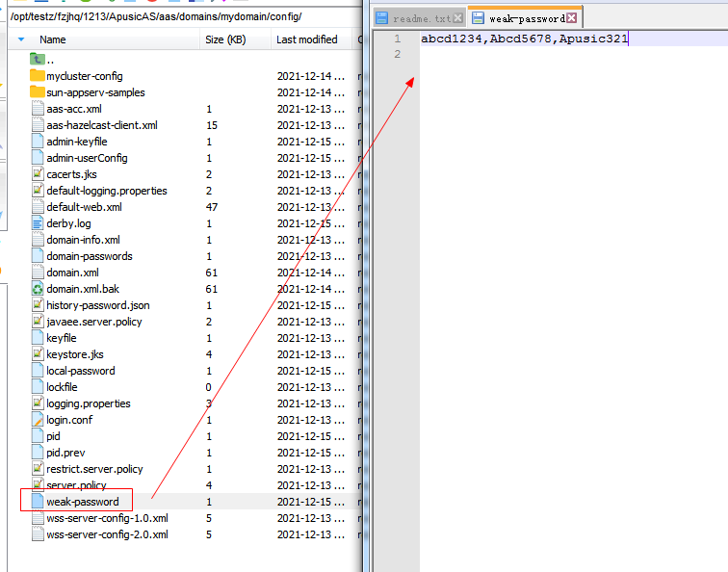Select the domain.xml file entry
This screenshot has height=572, width=728.
[x=72, y=273]
